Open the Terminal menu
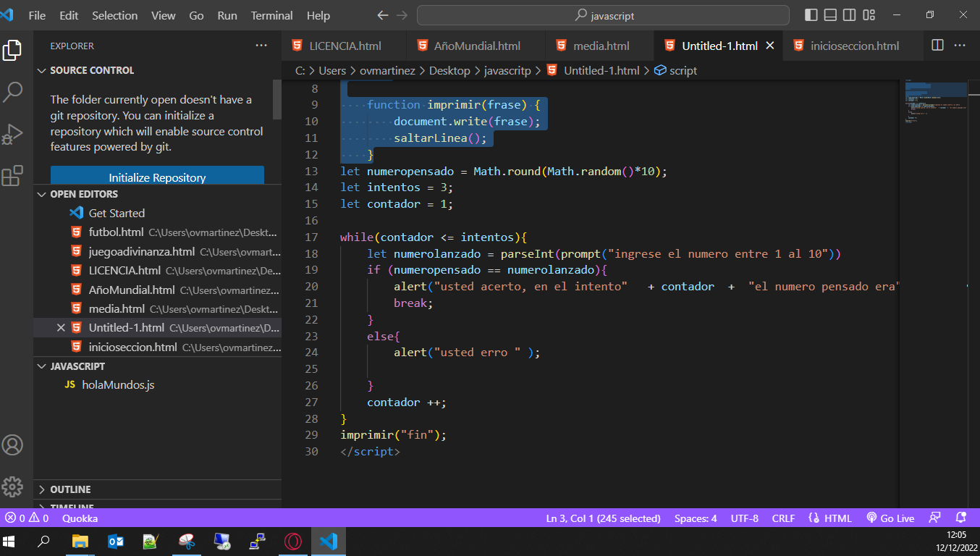This screenshot has height=556, width=980. click(272, 15)
